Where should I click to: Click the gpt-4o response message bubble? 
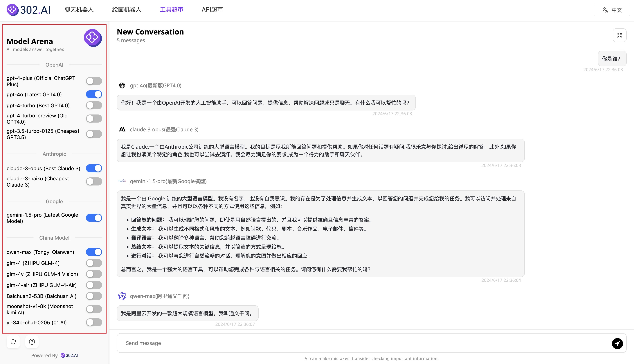coord(266,103)
